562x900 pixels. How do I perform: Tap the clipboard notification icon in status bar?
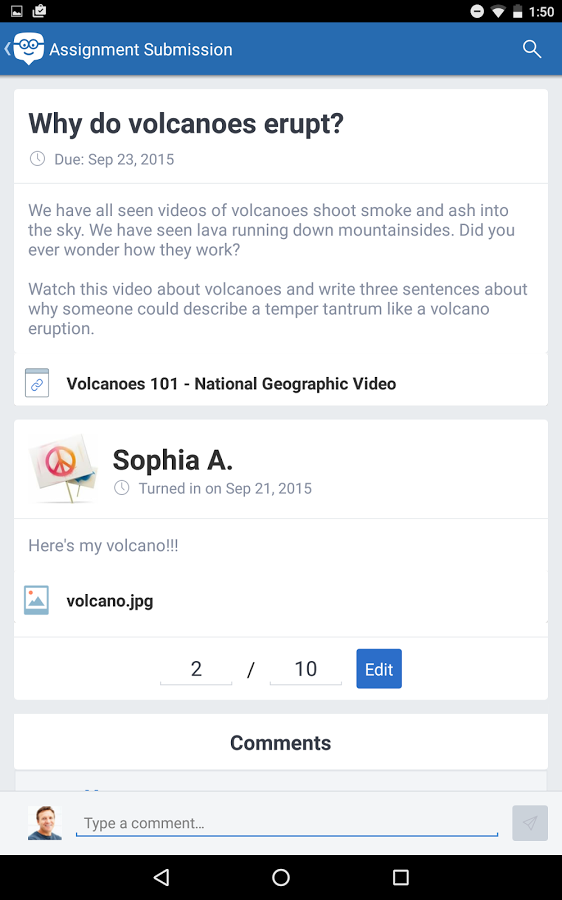pyautogui.click(x=39, y=10)
